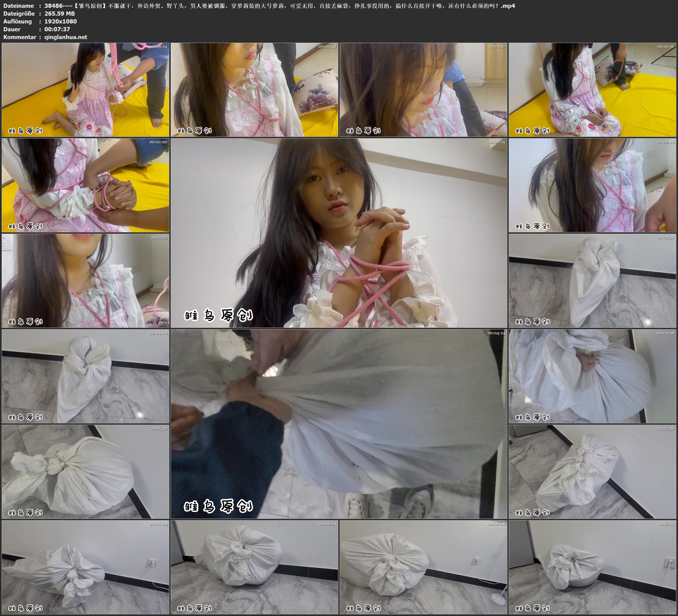Open the thumbnail at 00:01:12
This screenshot has height=616, width=678.
[423, 90]
